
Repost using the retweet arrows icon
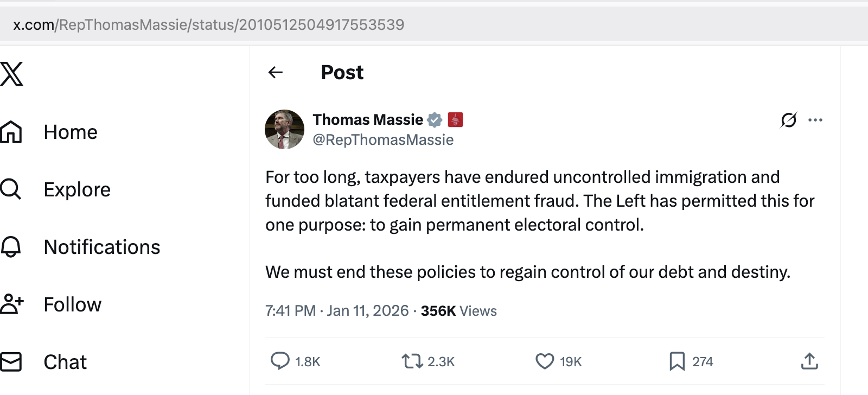coord(412,361)
